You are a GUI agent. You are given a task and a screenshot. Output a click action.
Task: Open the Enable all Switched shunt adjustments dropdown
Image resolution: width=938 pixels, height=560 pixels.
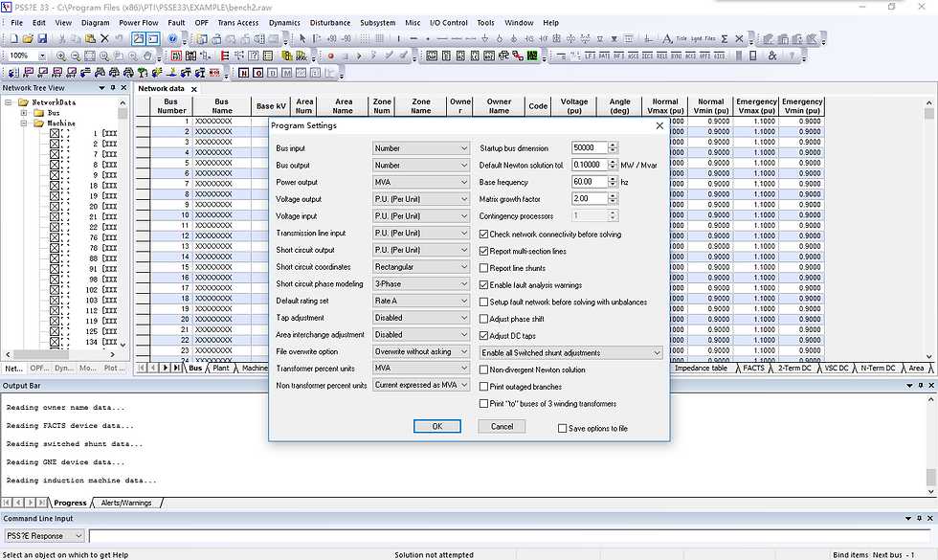[x=570, y=353]
